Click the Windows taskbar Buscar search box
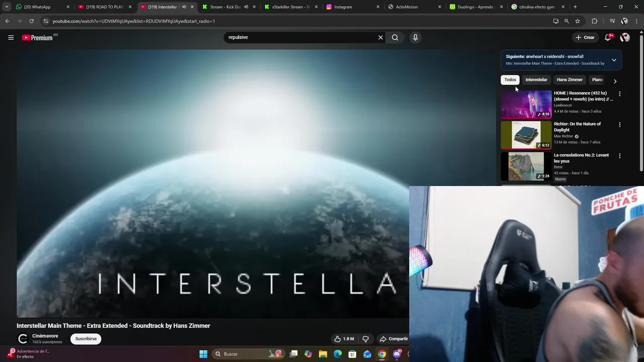 [x=249, y=354]
